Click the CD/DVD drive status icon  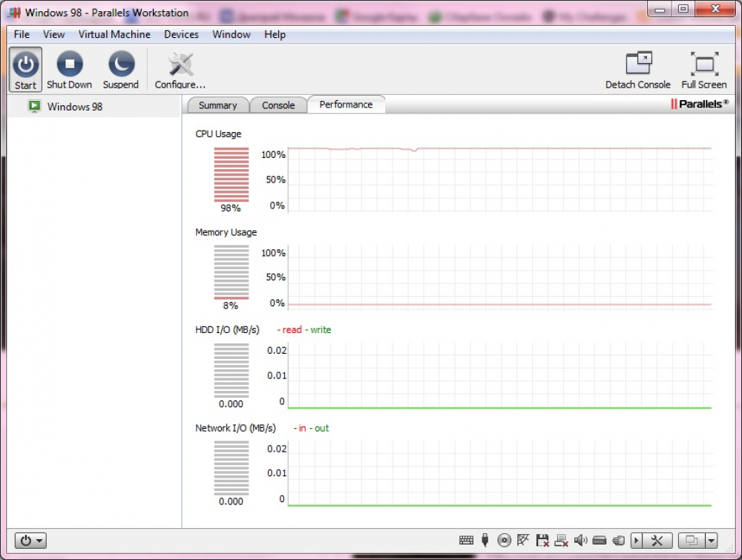tap(505, 540)
